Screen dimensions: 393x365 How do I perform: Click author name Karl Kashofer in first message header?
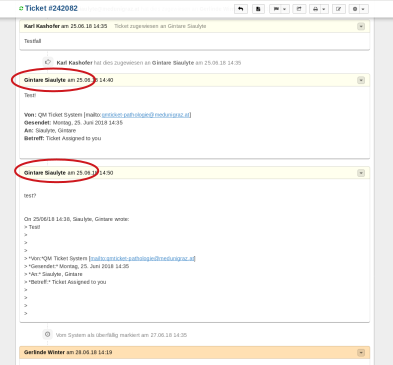point(42,26)
